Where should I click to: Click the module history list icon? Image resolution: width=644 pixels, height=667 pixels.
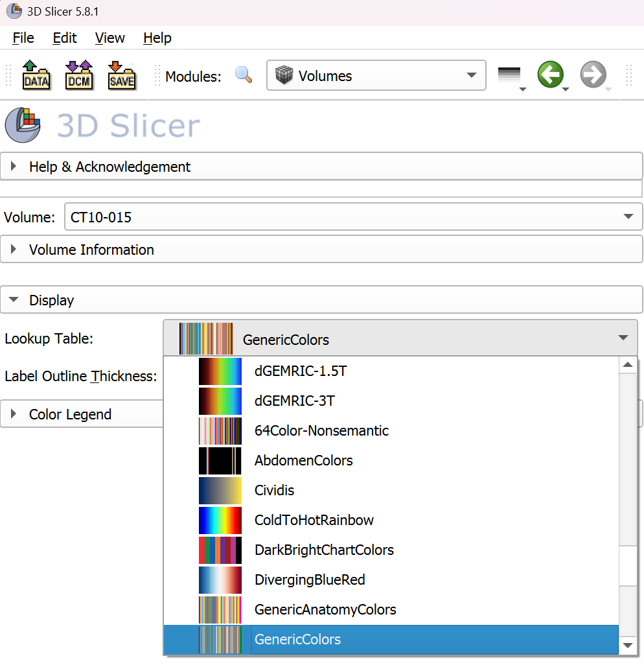tap(509, 74)
